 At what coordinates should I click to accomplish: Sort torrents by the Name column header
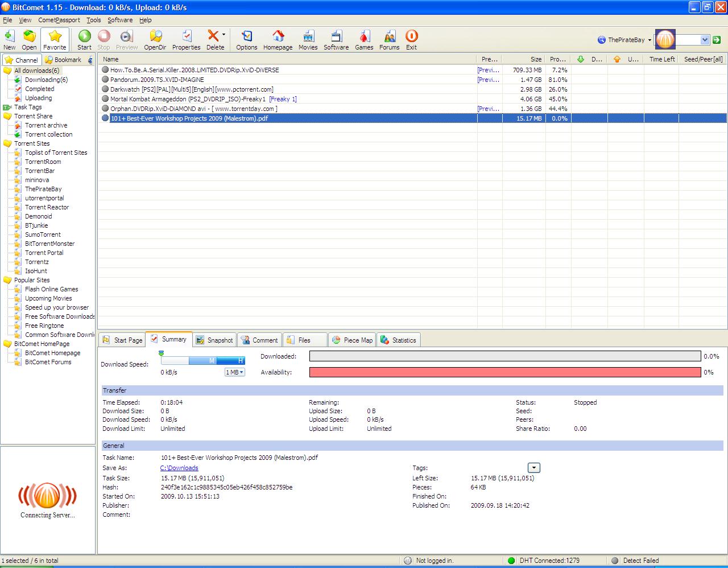(x=287, y=59)
